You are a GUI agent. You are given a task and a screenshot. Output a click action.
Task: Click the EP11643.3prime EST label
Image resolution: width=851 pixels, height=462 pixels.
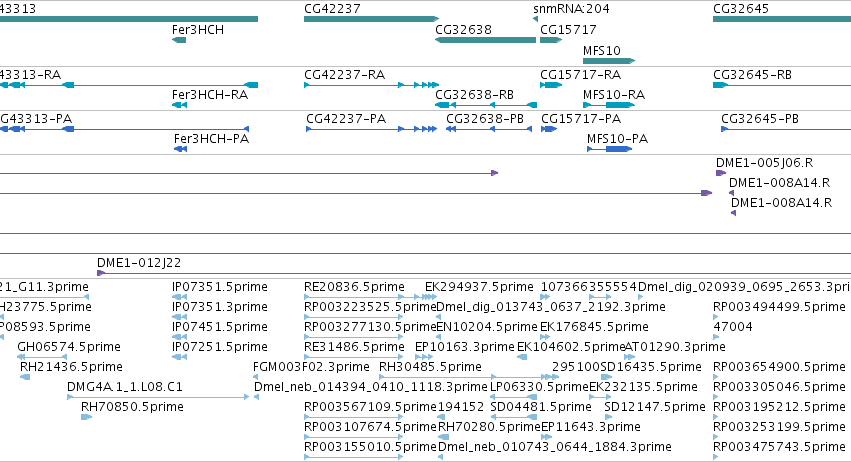(590, 427)
